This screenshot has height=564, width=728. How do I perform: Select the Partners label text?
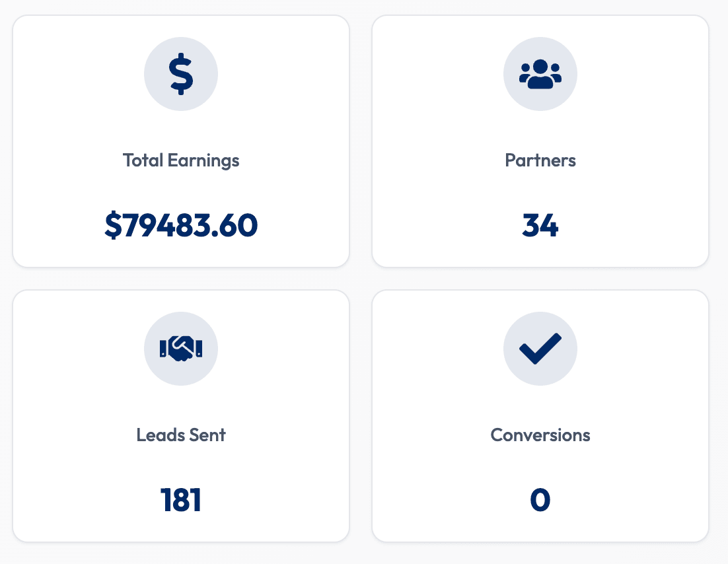point(540,160)
